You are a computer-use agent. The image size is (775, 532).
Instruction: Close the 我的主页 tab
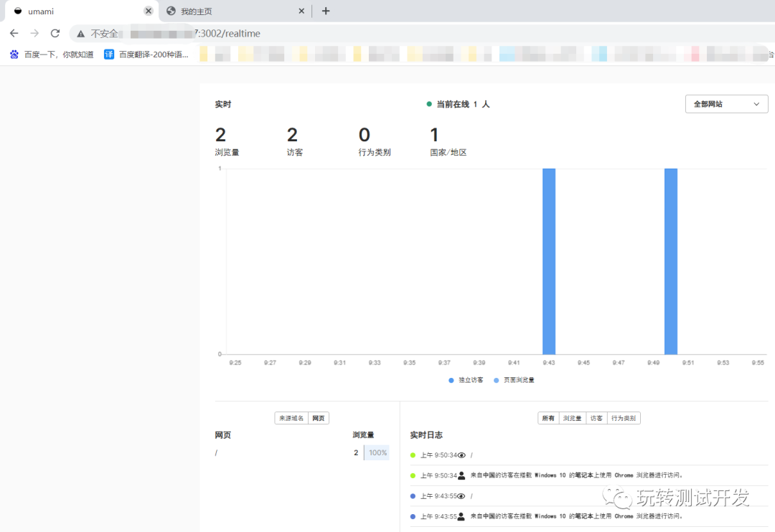click(x=301, y=11)
